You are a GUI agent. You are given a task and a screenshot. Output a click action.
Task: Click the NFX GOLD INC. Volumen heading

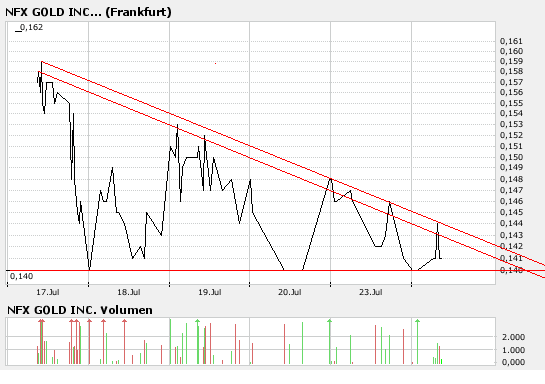pyautogui.click(x=80, y=310)
